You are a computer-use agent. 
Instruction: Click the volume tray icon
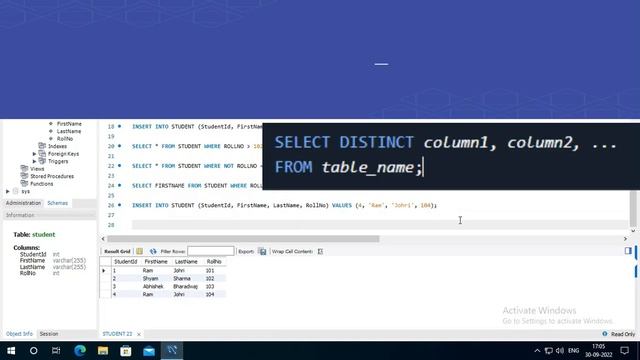pyautogui.click(x=560, y=351)
